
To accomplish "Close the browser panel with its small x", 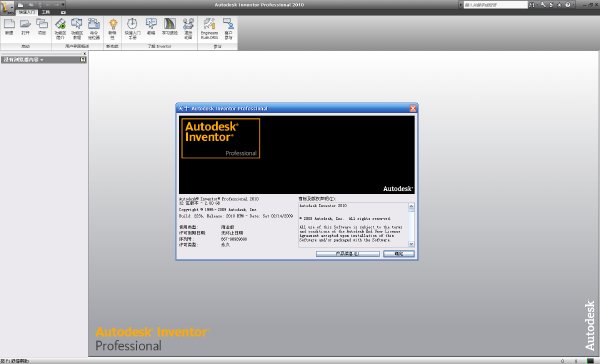I will (85, 54).
